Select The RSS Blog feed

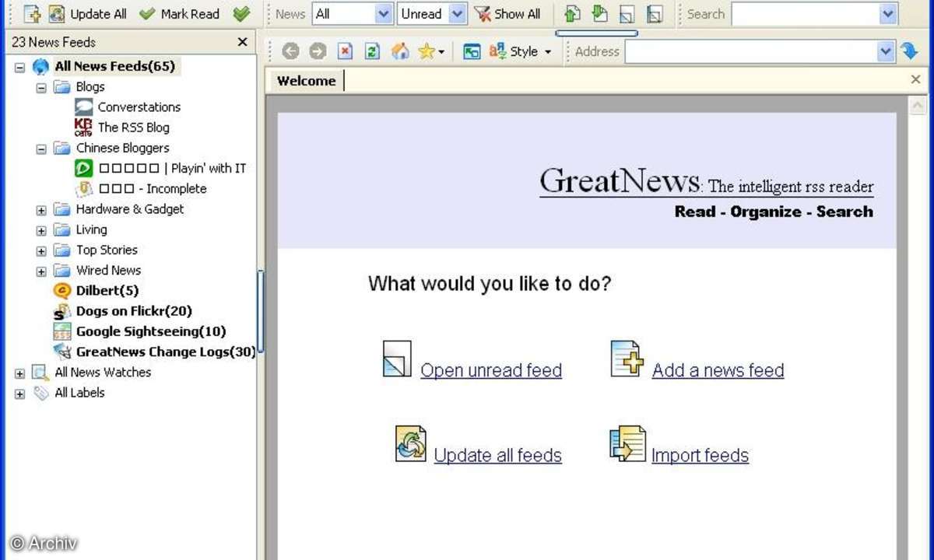[x=133, y=128]
